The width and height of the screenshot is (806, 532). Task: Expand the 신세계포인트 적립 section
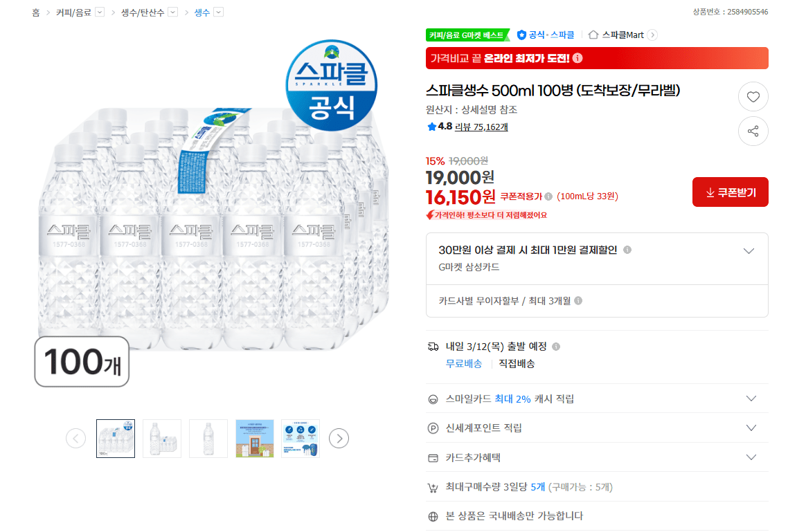(751, 428)
